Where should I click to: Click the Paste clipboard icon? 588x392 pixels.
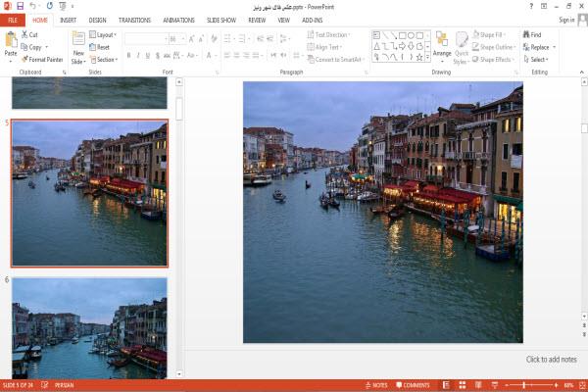(11, 40)
